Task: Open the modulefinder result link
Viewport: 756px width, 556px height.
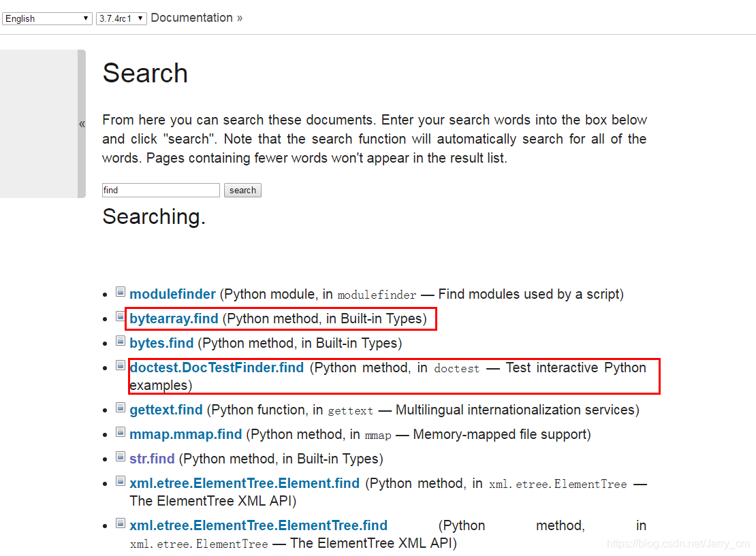Action: [172, 294]
